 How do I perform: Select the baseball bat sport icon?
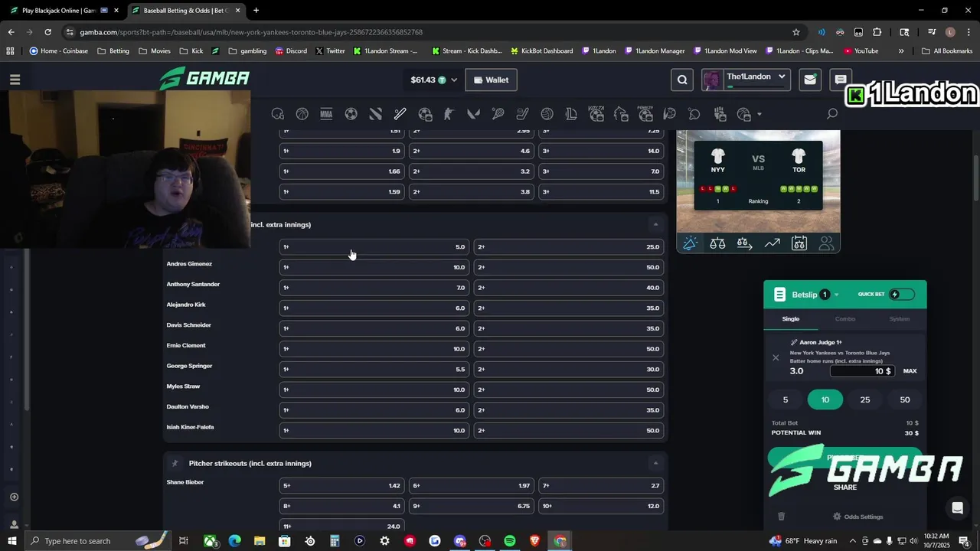coord(400,114)
